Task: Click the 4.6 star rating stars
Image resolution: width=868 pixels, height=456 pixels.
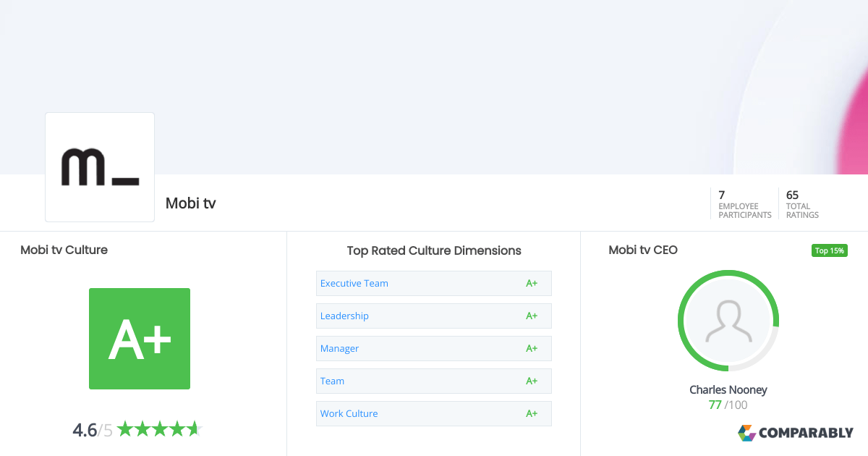Action: (x=159, y=429)
